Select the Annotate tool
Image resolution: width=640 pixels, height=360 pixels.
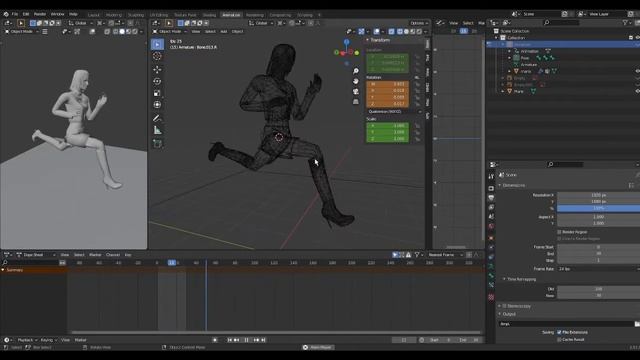(x=157, y=118)
